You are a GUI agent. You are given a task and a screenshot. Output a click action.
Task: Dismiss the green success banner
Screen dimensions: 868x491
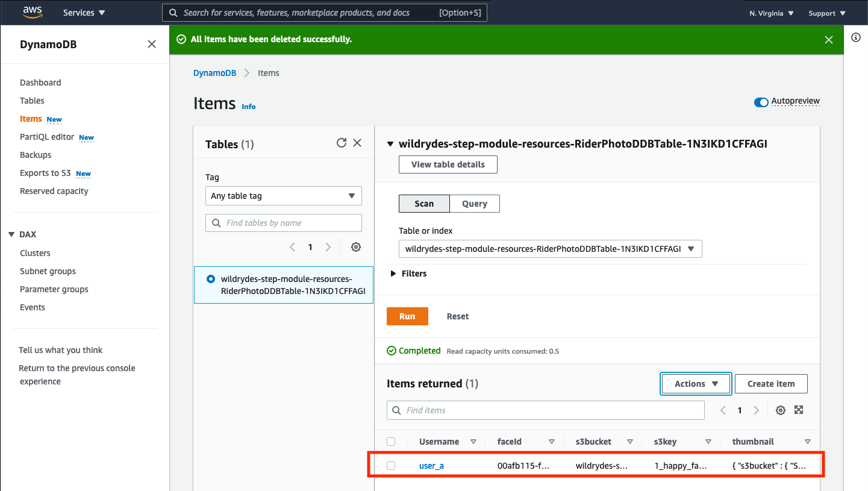[829, 40]
